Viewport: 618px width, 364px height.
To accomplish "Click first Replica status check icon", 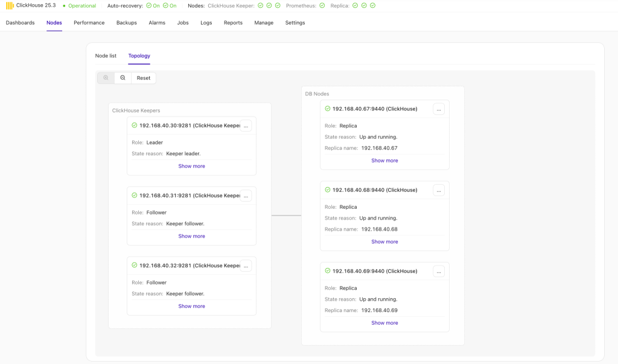I will coord(355,5).
